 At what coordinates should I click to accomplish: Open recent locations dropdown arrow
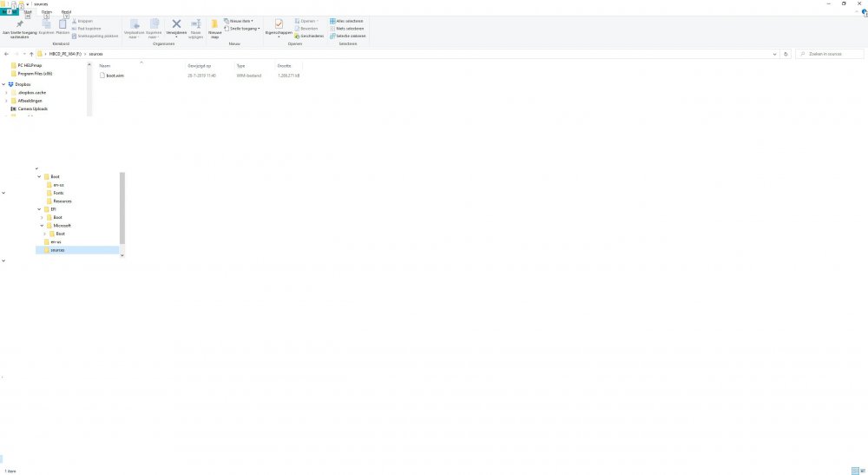(x=24, y=54)
